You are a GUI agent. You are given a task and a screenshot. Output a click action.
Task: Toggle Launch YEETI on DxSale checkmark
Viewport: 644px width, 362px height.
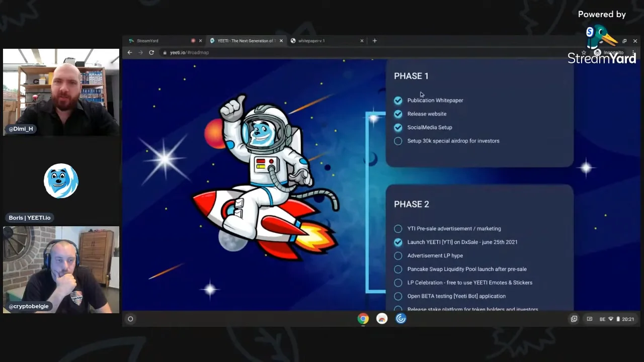tap(398, 242)
